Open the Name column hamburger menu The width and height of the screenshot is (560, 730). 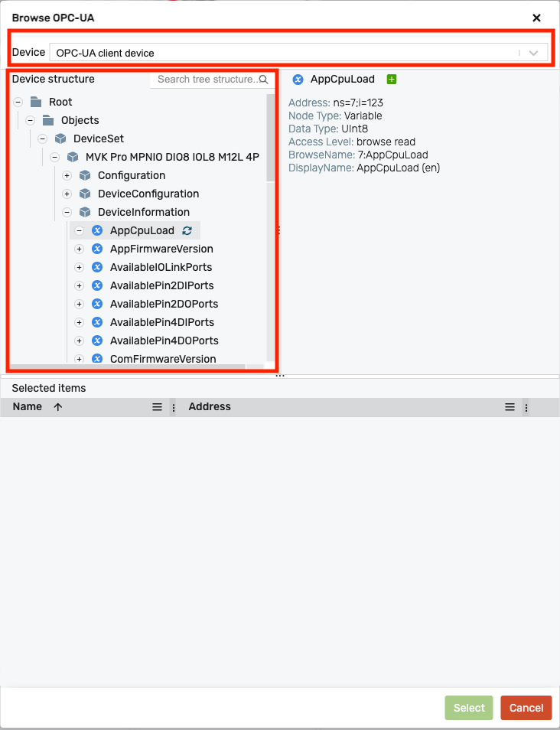[x=158, y=407]
